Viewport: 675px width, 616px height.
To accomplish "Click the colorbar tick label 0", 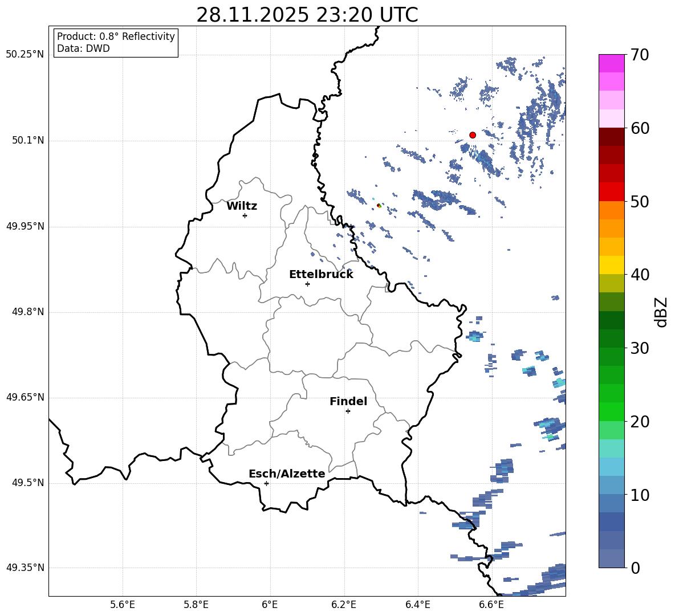I will [x=635, y=568].
